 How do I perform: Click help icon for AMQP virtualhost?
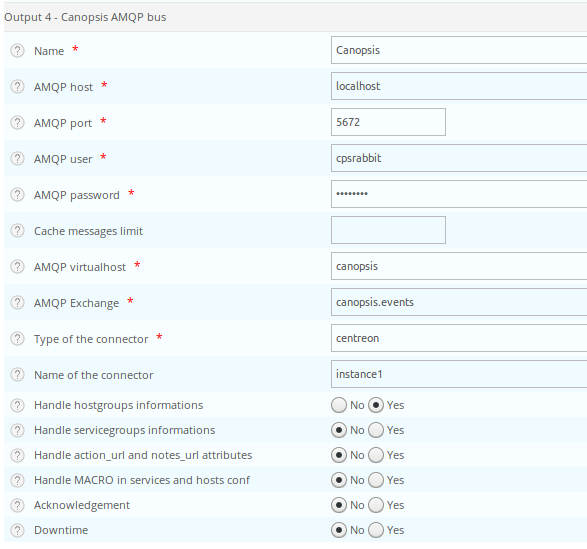(17, 266)
